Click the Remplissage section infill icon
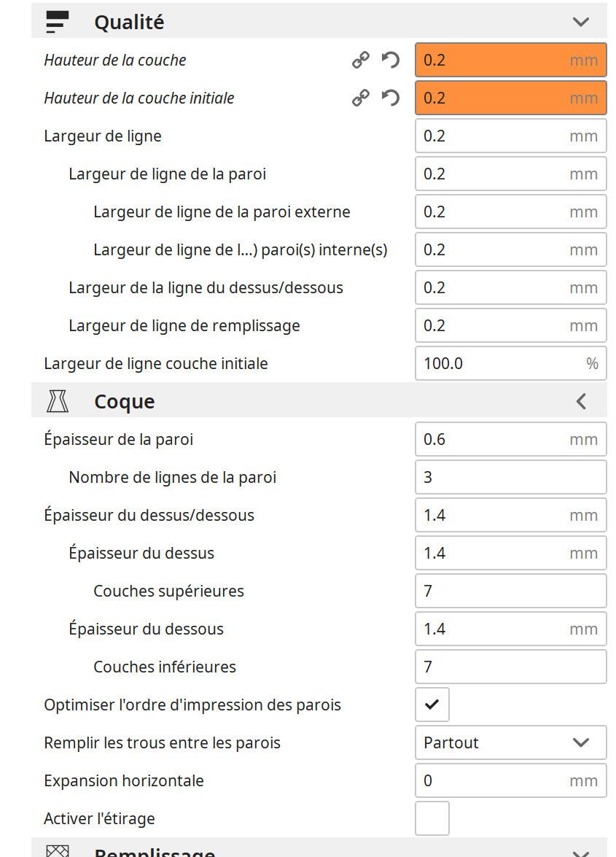Image resolution: width=616 pixels, height=857 pixels. 58,850
